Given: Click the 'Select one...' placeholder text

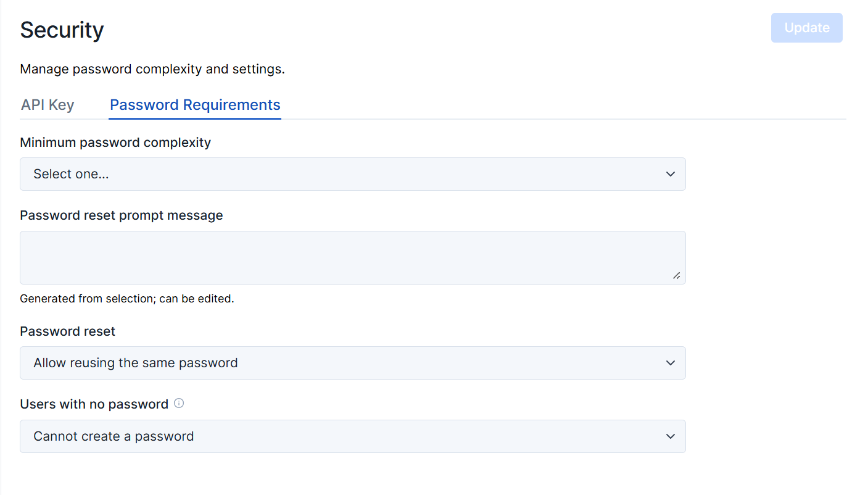Looking at the screenshot, I should pos(71,174).
